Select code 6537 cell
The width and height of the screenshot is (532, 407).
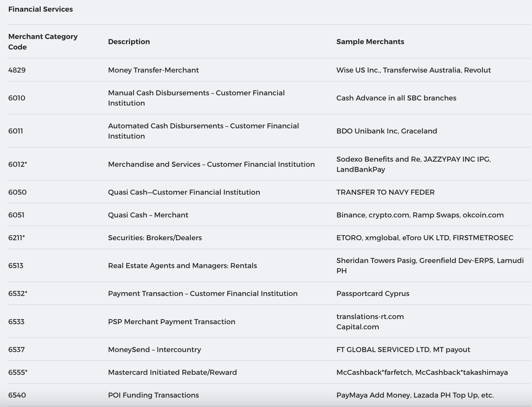[x=17, y=350]
